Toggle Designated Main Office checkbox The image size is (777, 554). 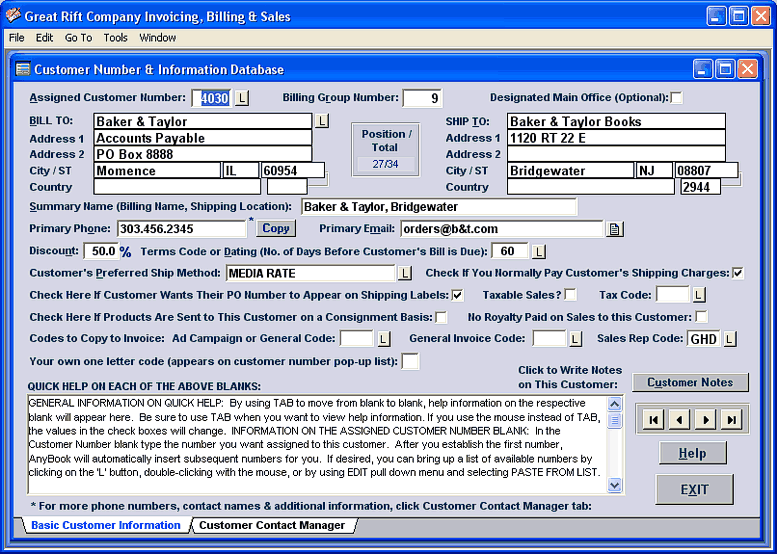(x=676, y=98)
